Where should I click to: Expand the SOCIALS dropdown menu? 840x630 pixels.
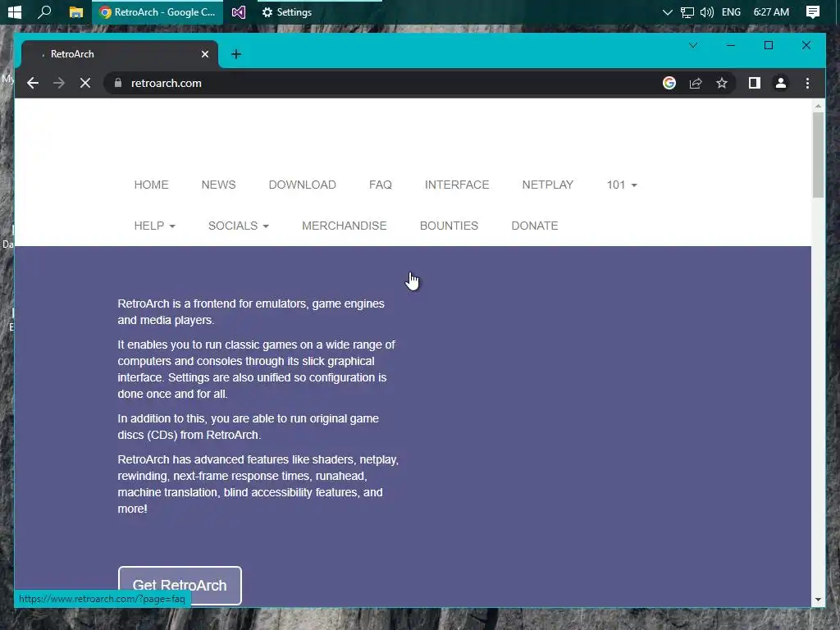coord(239,226)
